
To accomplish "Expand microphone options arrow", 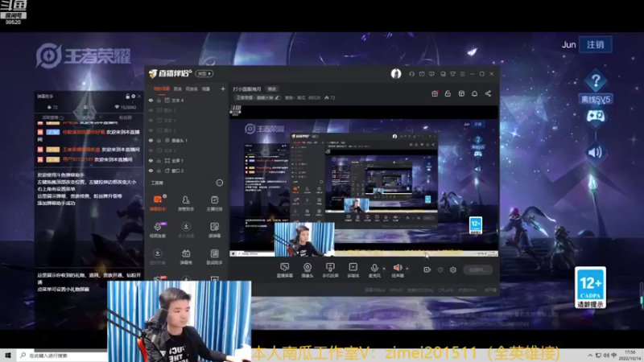I will [384, 269].
